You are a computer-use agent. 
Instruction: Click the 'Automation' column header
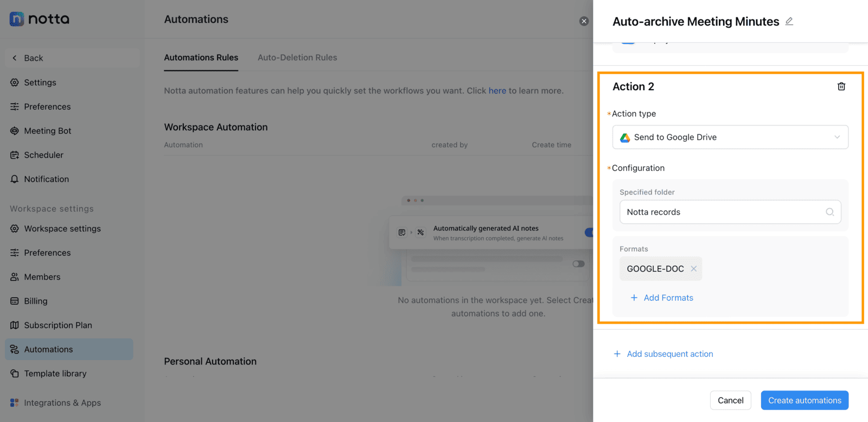coord(183,145)
